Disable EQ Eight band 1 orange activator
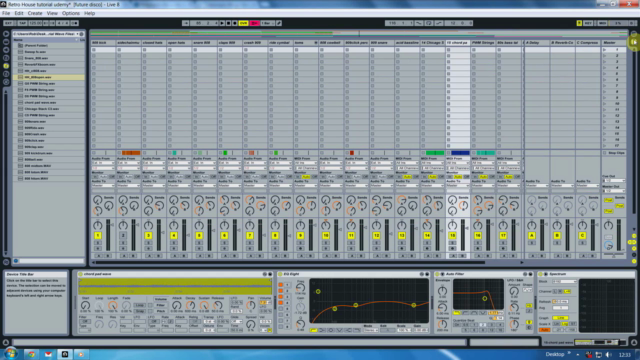Image resolution: width=640 pixels, height=360 pixels. tap(281, 285)
